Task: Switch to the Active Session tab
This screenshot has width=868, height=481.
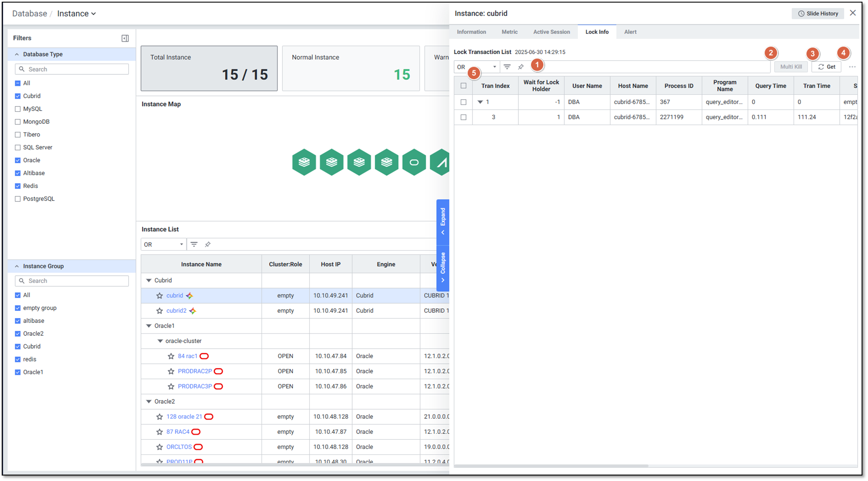Action: coord(551,32)
